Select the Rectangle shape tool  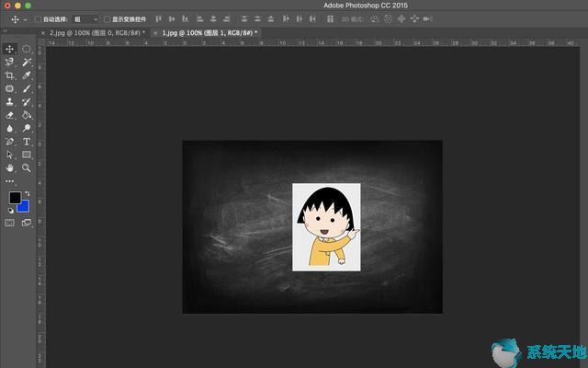click(x=27, y=155)
